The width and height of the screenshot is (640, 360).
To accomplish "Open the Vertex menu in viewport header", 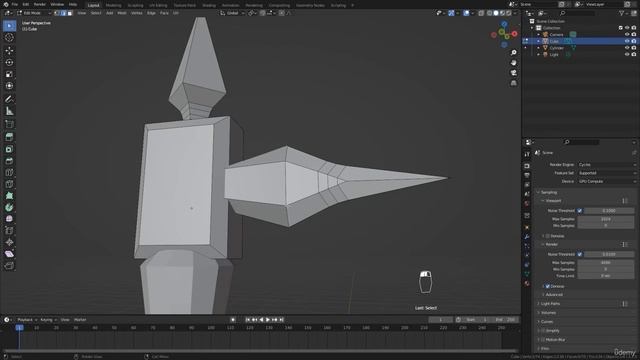I will pos(136,13).
